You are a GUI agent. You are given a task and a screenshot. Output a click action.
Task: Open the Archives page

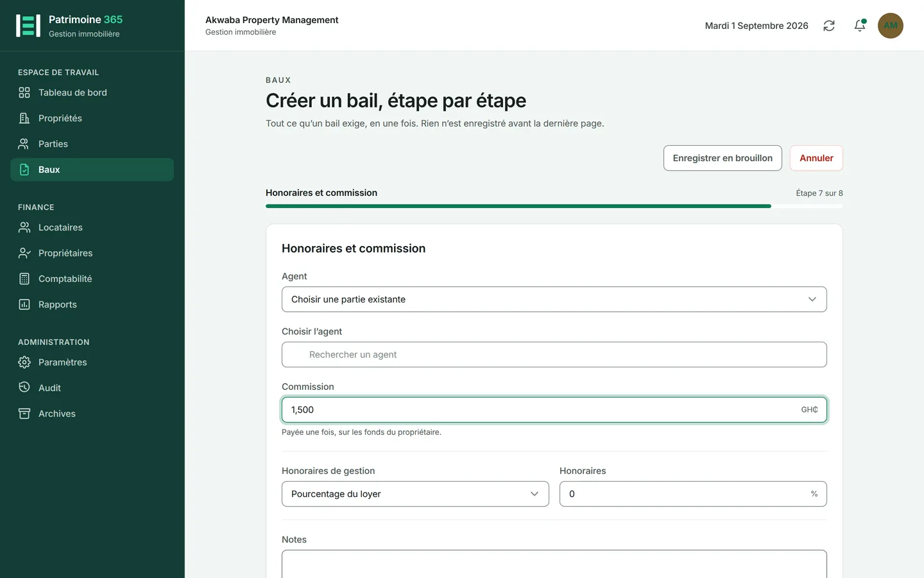coord(92,414)
